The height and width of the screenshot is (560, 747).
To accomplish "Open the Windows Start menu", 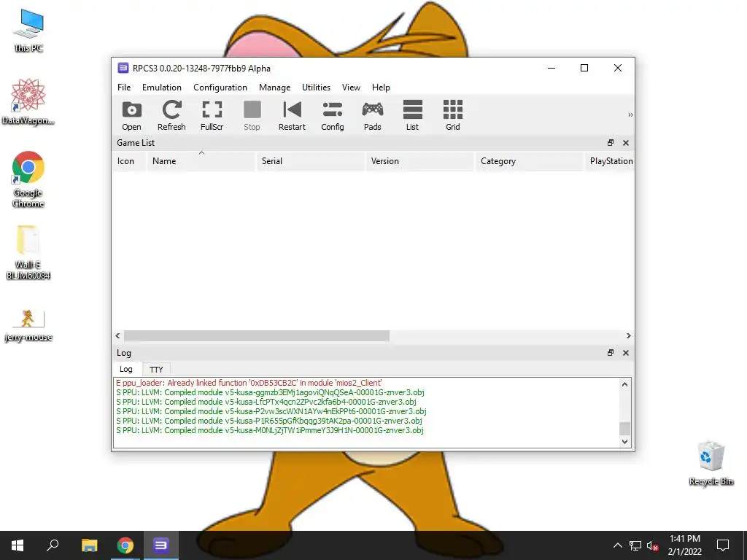I will 18,545.
